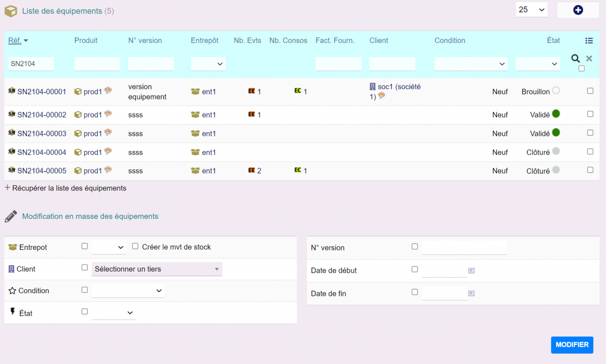This screenshot has height=364, width=606.
Task: Click the MODIFIER button
Action: pyautogui.click(x=572, y=345)
